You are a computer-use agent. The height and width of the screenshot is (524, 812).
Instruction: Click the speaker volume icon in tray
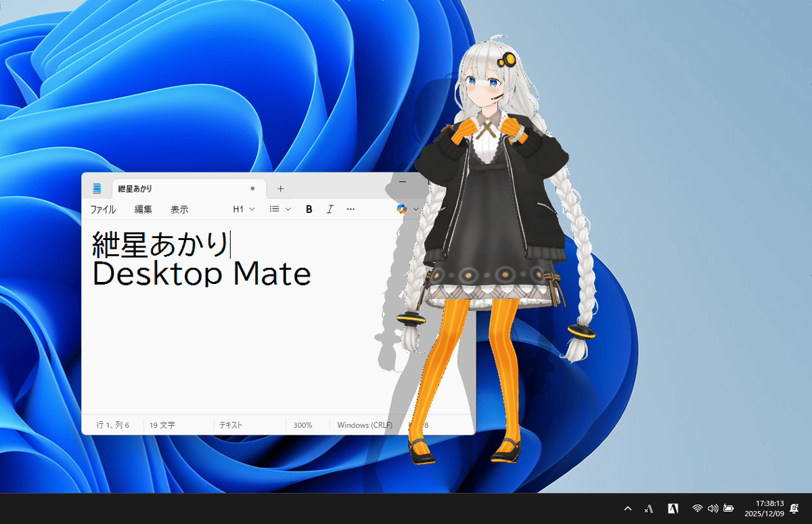point(713,508)
